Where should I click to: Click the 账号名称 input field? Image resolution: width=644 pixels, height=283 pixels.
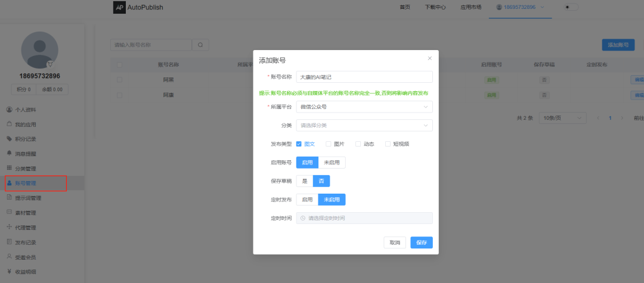click(x=364, y=77)
